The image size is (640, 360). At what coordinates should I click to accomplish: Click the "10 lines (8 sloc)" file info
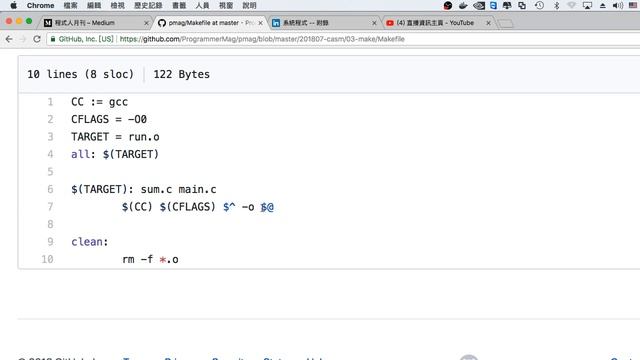coord(80,74)
